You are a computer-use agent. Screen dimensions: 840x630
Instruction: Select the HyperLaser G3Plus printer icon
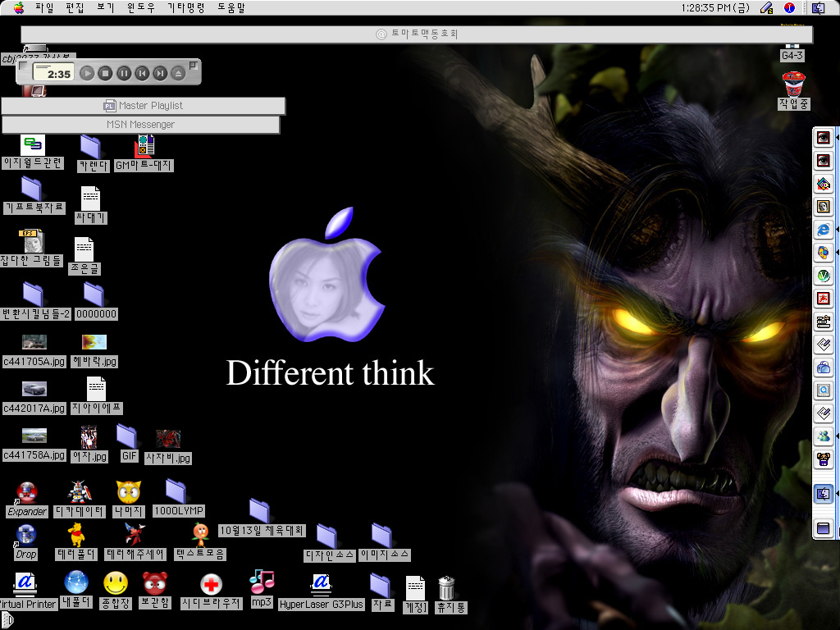point(321,583)
